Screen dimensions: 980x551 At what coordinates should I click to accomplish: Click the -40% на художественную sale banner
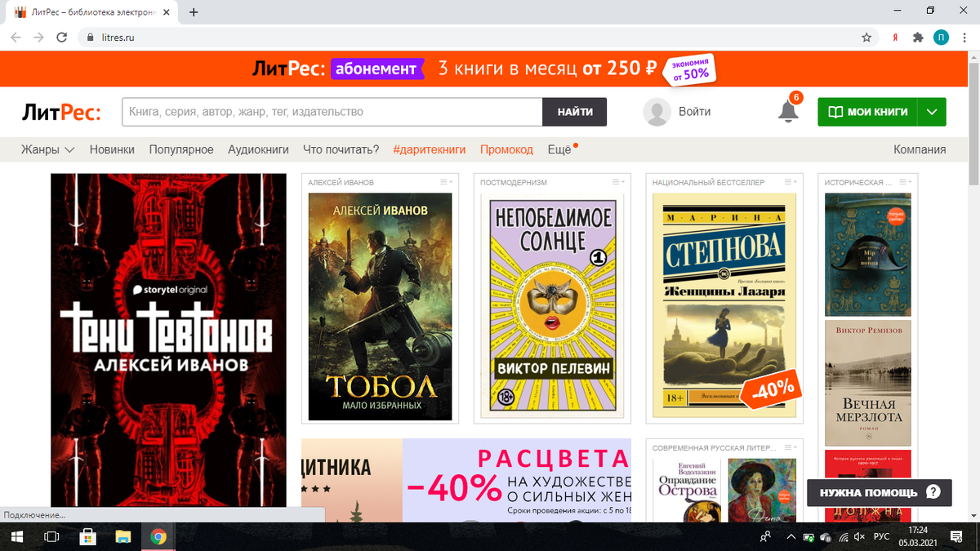tap(465, 480)
